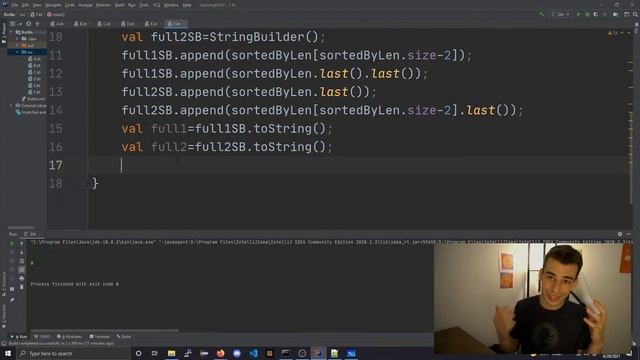Open the Terminal tool window tab
This screenshot has width=640, height=360.
pyautogui.click(x=100, y=337)
